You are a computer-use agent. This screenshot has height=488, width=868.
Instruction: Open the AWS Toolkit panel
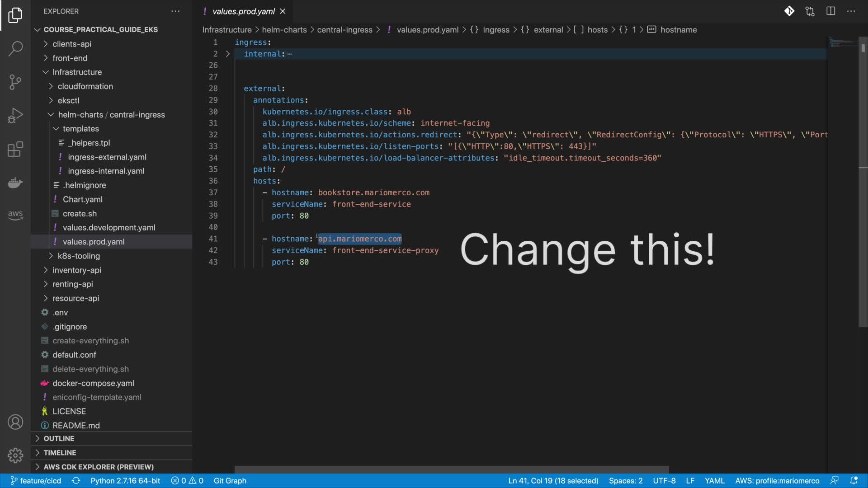tap(15, 215)
